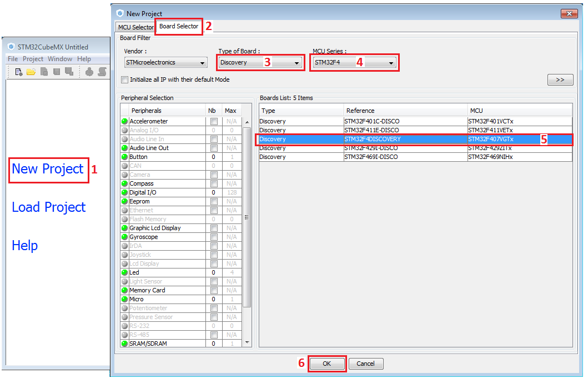Click the grayed Save As toolbar icon
Screen dimensions: 588x383
pos(69,72)
